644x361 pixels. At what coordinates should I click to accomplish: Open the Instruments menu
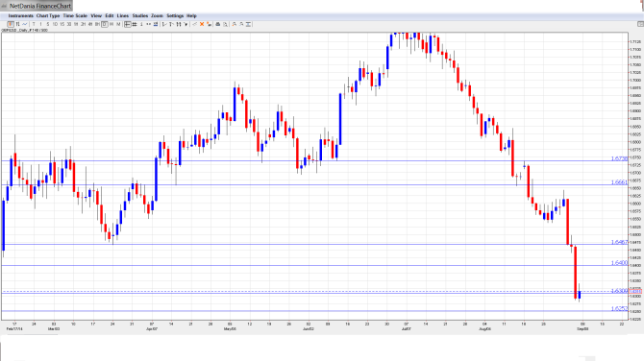tap(20, 15)
